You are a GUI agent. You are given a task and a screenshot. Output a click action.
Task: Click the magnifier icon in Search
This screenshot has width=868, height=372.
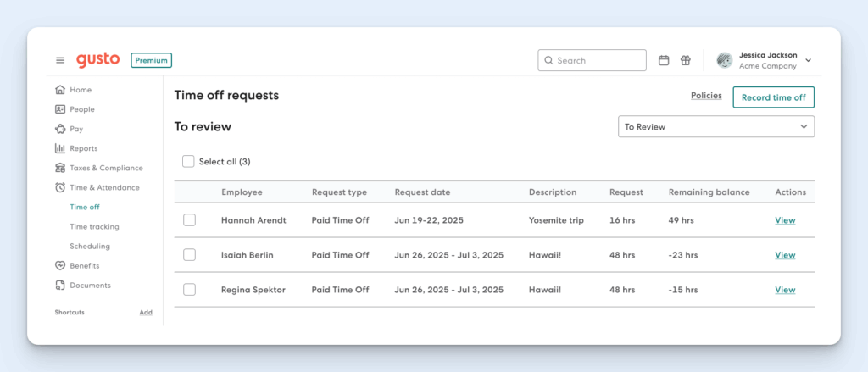(x=548, y=60)
